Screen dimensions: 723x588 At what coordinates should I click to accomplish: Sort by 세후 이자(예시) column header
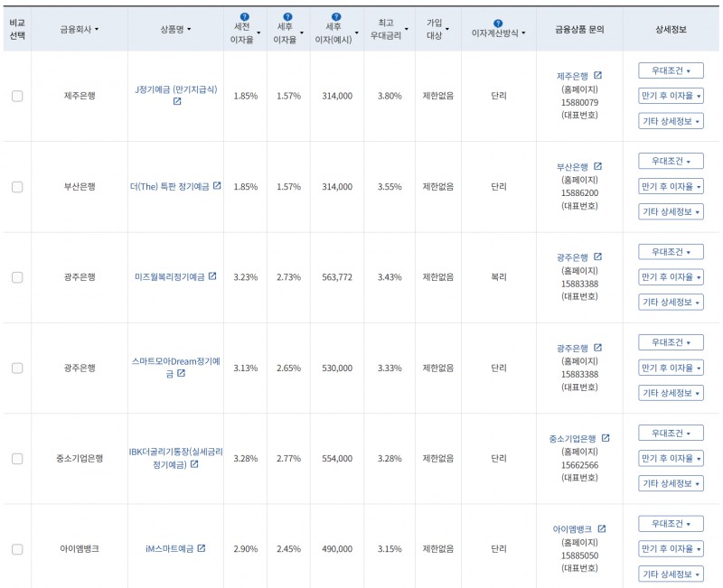pos(336,33)
